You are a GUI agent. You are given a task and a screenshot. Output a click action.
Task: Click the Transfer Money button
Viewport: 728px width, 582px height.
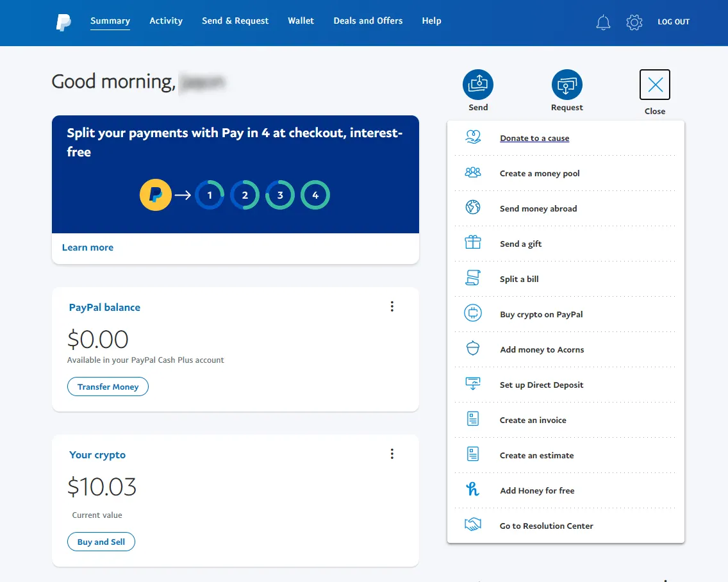(x=108, y=387)
